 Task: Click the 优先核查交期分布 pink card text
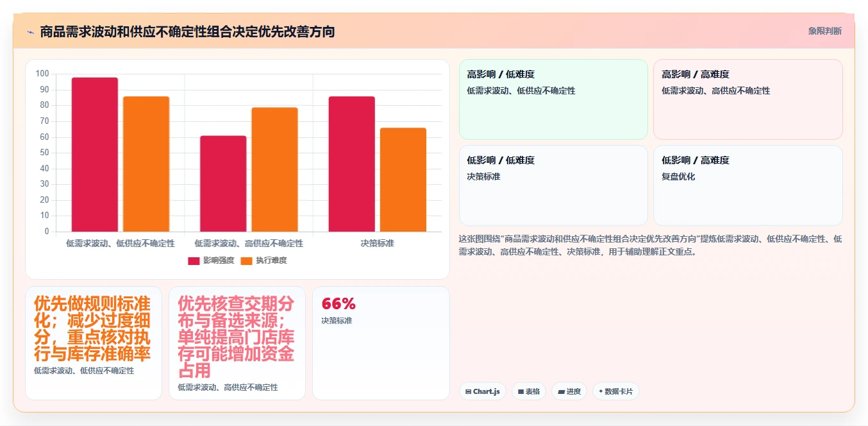pos(236,337)
